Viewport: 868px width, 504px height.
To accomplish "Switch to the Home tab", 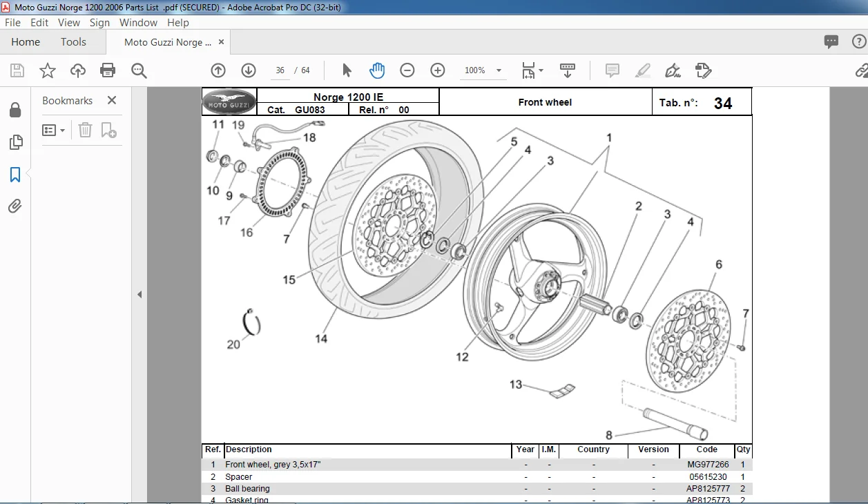I will [26, 42].
